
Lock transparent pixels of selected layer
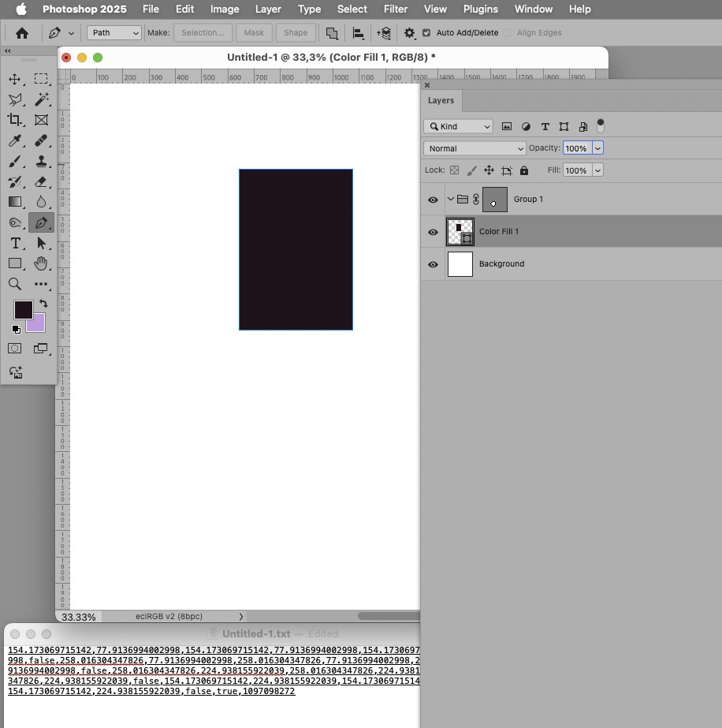click(453, 170)
